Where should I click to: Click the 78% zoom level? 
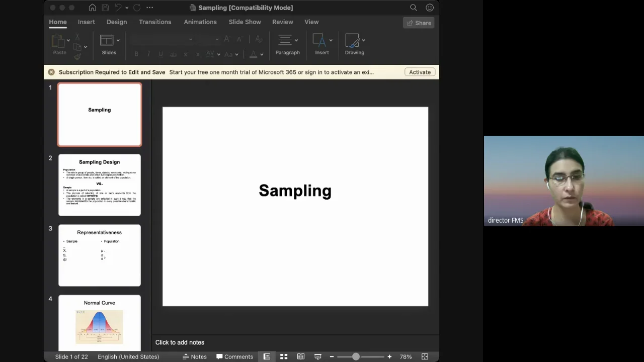(x=406, y=356)
